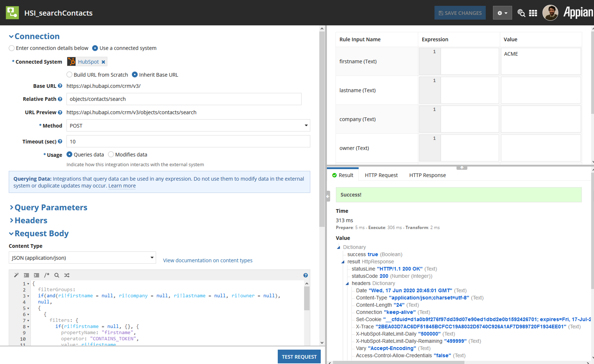Click the firstname value field showing ACME
Viewport: 594px width, 364px height.
point(541,61)
